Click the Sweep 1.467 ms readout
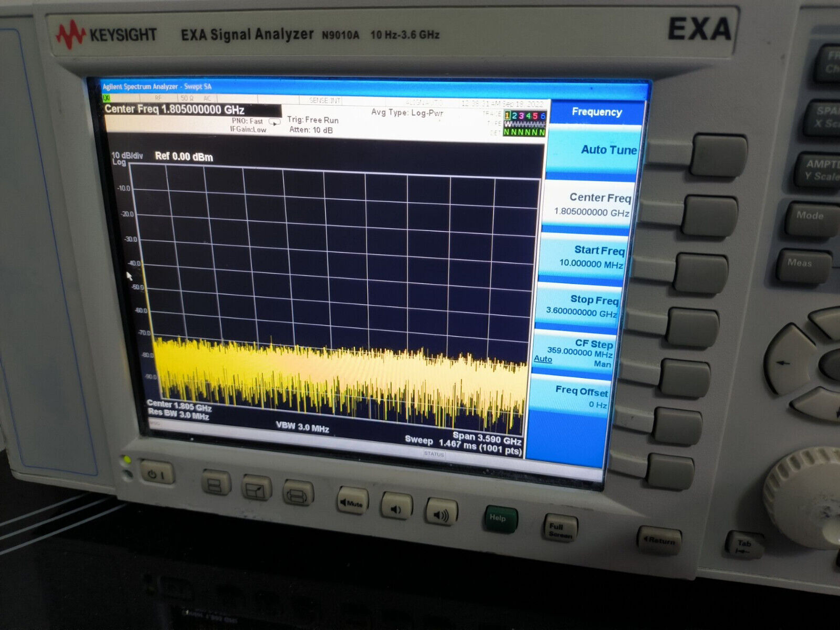This screenshot has height=630, width=840. pyautogui.click(x=463, y=445)
